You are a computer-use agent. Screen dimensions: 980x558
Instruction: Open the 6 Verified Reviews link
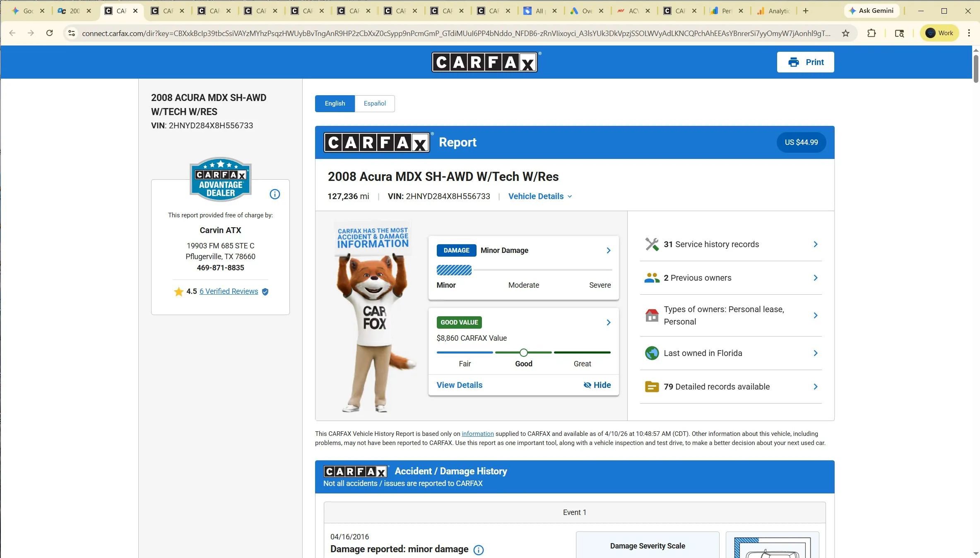(x=229, y=291)
